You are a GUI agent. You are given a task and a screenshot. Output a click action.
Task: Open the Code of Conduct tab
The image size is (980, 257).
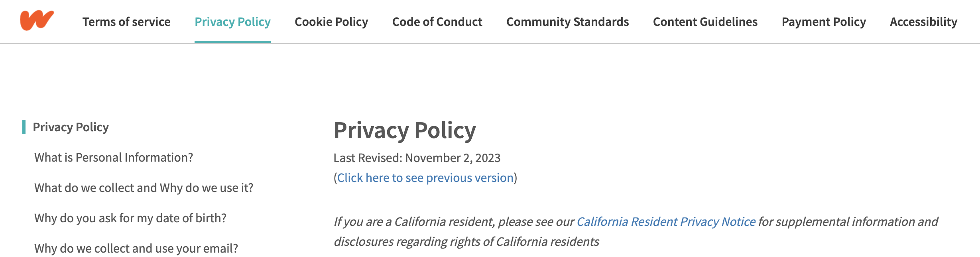pos(437,22)
